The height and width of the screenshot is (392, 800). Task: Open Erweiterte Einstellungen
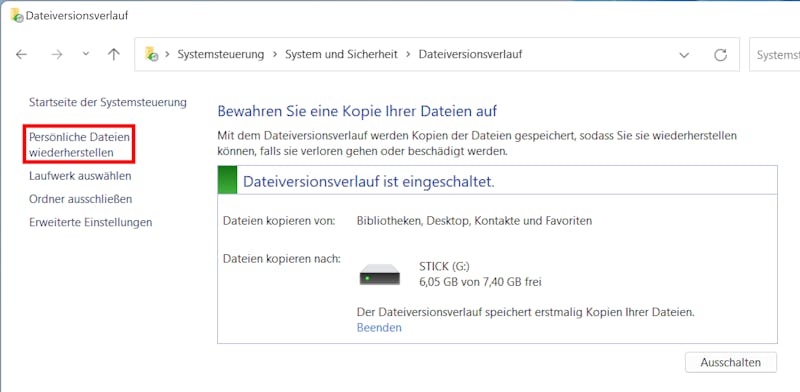[x=90, y=223]
